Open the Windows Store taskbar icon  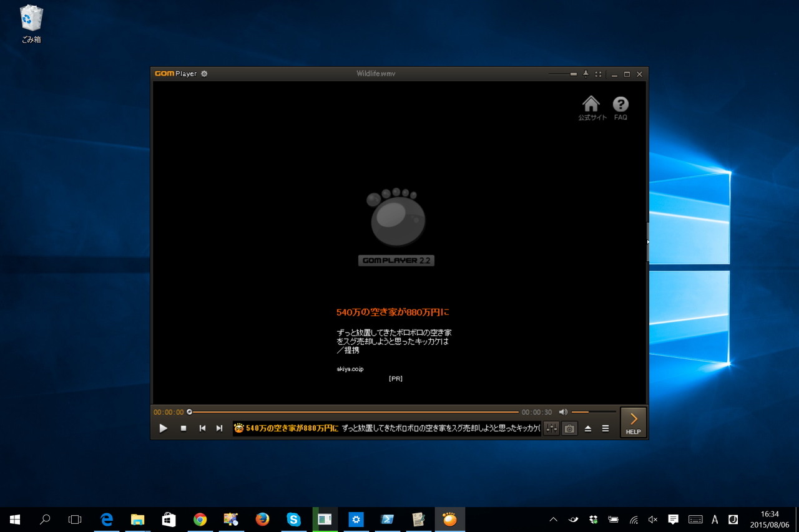(169, 520)
